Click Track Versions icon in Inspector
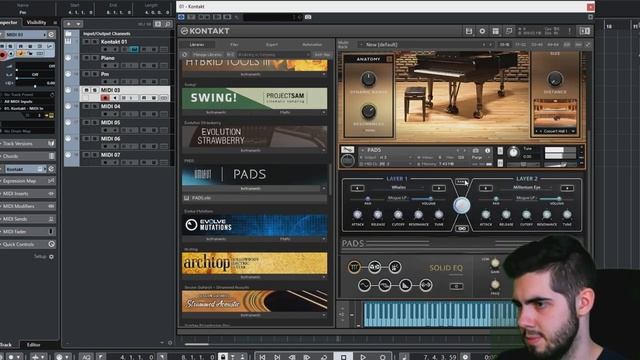640x360 pixels. pos(51,143)
